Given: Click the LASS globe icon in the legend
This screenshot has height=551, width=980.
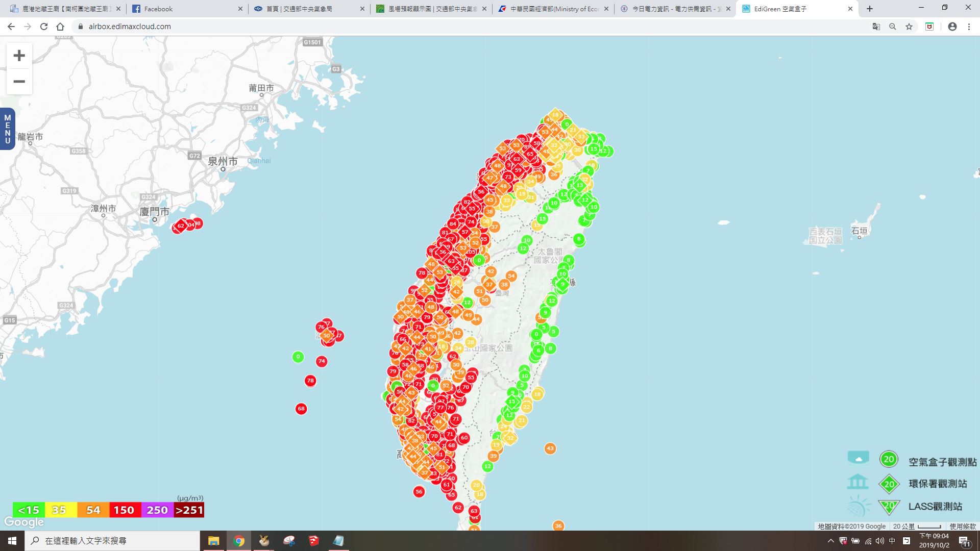Looking at the screenshot, I should pyautogui.click(x=859, y=506).
